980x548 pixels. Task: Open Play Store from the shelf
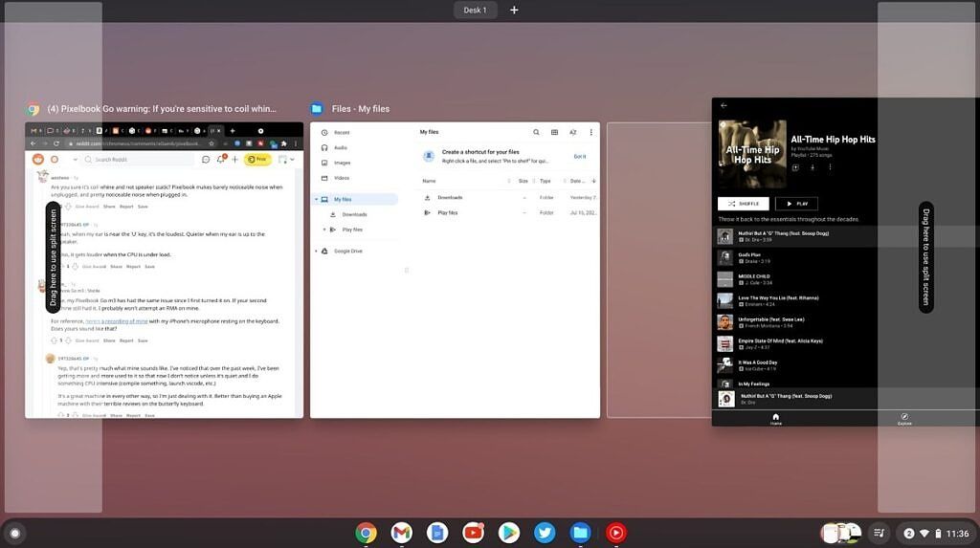pyautogui.click(x=509, y=533)
